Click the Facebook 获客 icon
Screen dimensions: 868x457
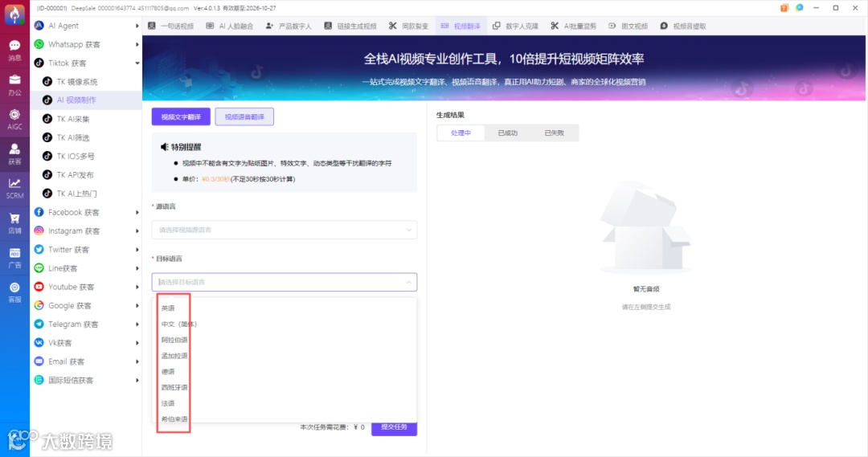click(39, 213)
